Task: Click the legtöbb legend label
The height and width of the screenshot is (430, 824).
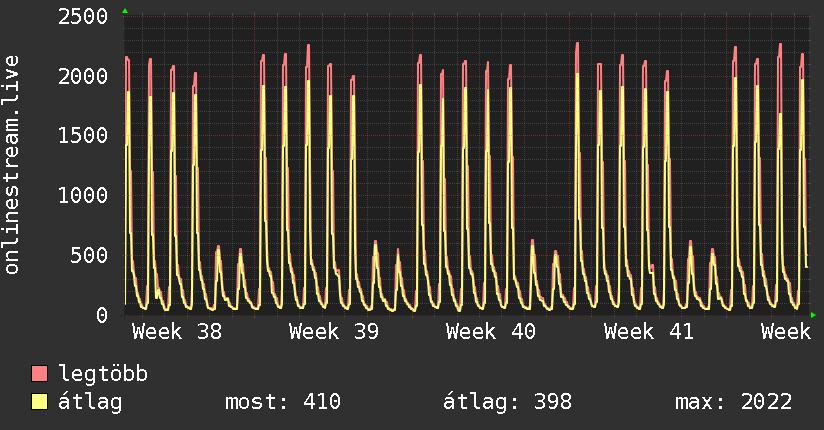Action: click(103, 373)
